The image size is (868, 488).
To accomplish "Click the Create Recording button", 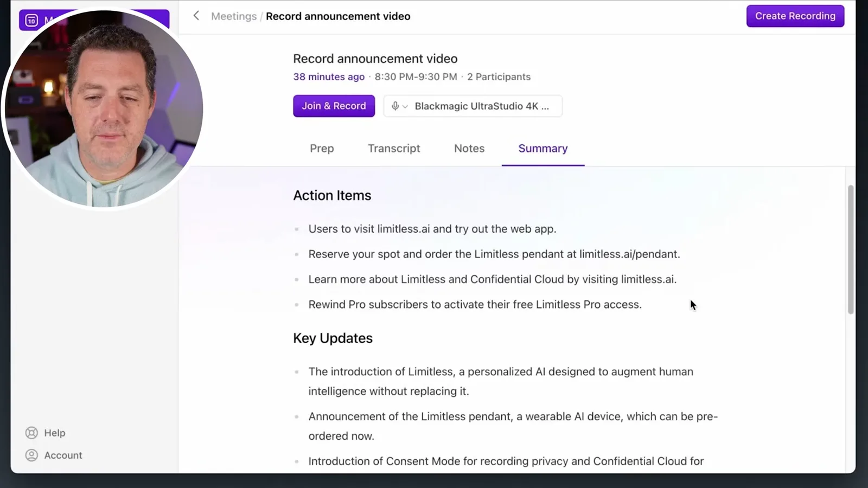I will point(795,16).
